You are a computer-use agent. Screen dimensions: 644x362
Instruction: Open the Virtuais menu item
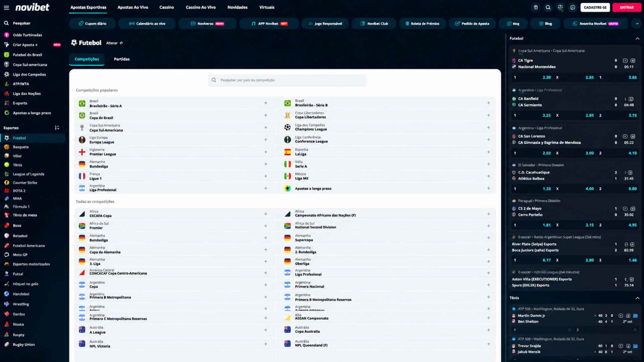(267, 7)
